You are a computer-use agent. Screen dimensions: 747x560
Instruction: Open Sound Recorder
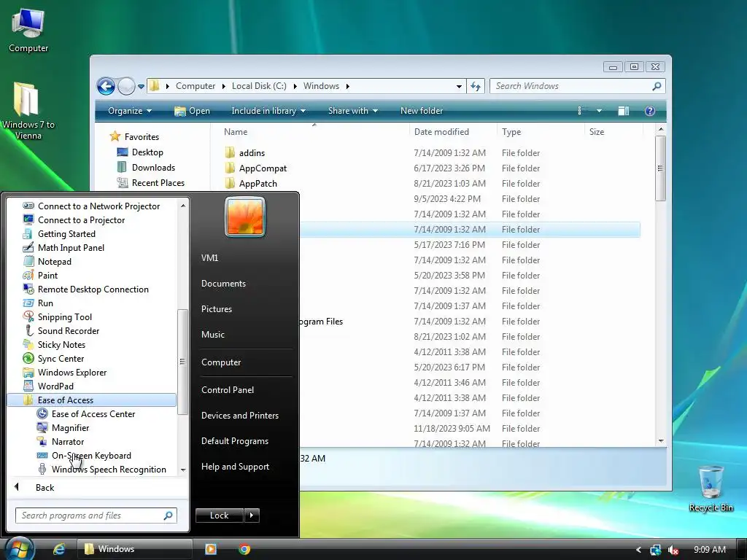point(68,331)
